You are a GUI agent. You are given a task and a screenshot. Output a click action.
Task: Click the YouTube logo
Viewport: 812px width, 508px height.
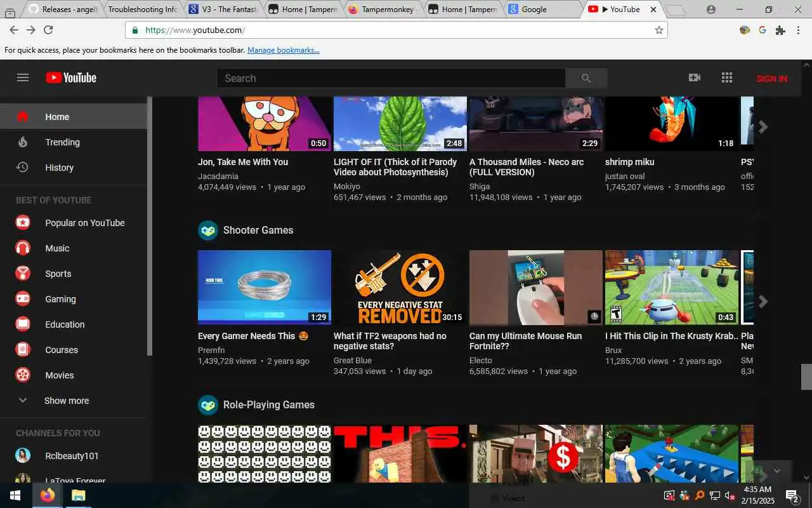tap(71, 77)
